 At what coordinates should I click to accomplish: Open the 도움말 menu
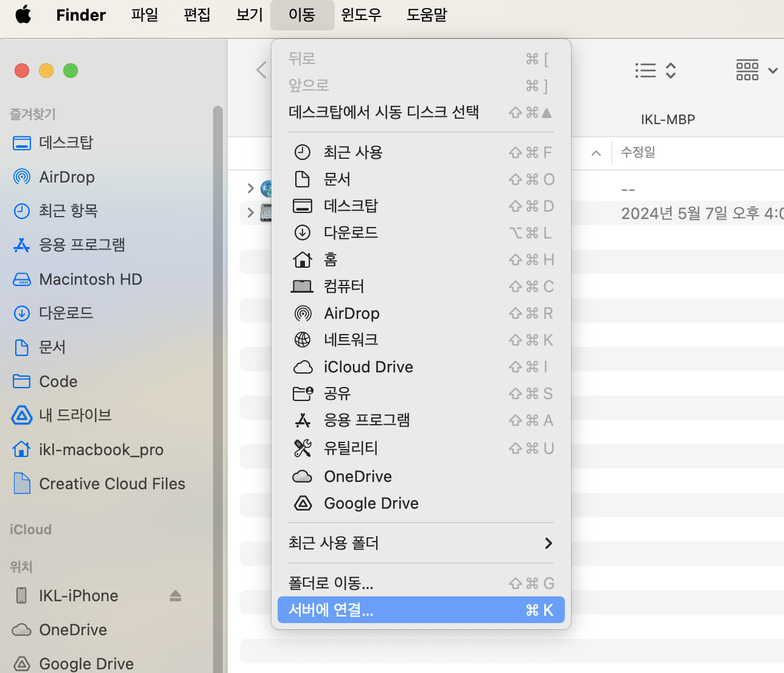point(427,15)
